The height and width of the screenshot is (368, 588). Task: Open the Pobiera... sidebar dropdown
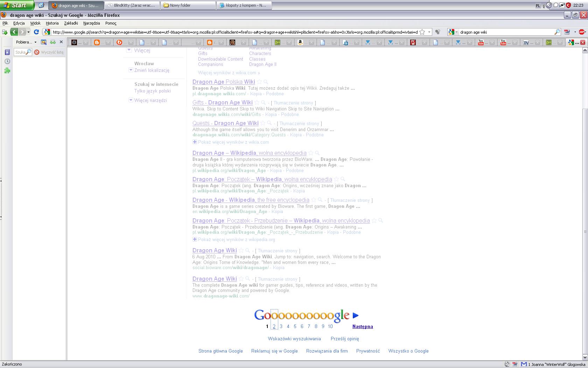coord(26,42)
